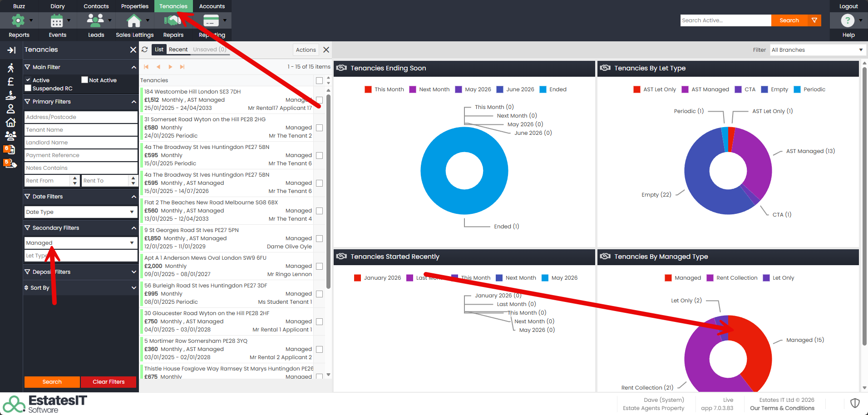868x415 pixels.
Task: Enable the Not Active checkbox
Action: [84, 80]
